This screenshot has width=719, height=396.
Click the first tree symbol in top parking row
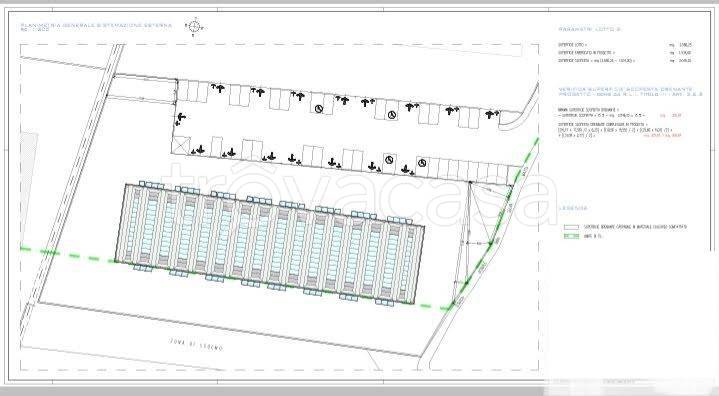pos(219,88)
